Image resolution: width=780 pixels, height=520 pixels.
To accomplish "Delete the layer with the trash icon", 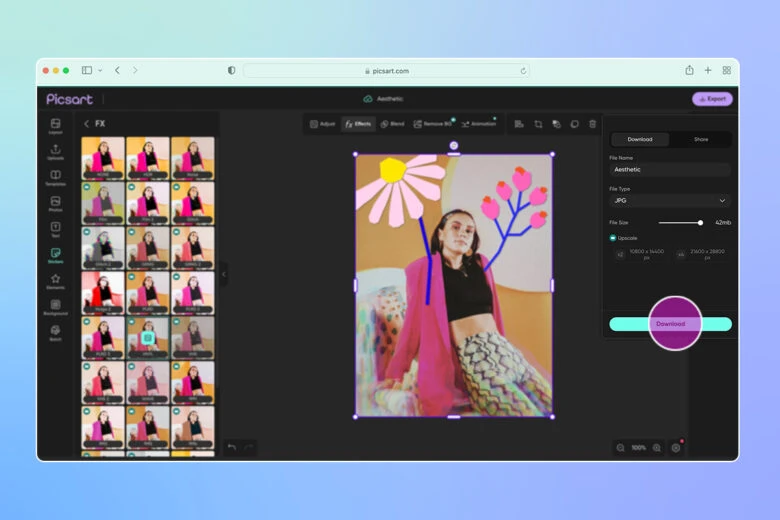I will [592, 124].
